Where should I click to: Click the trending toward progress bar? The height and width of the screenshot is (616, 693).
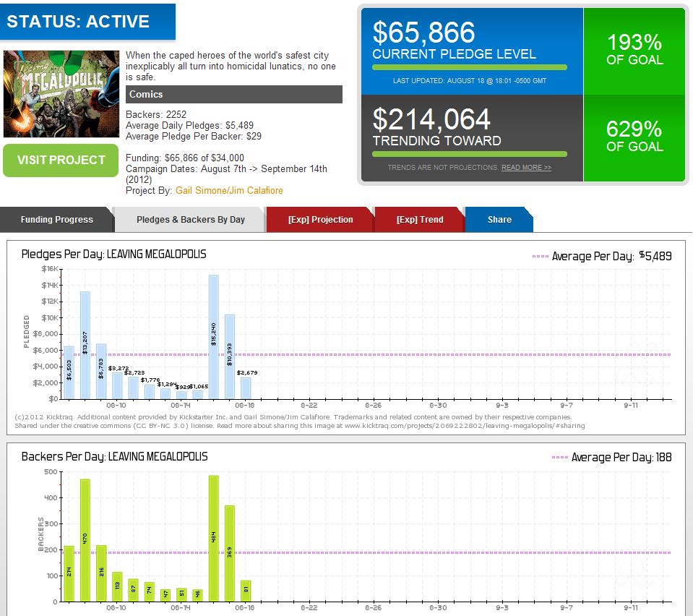coord(469,154)
